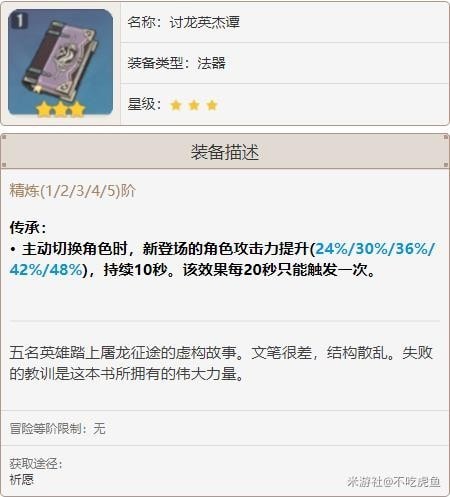
Task: Click the blue 42%/48% percentage values
Action: tap(46, 270)
